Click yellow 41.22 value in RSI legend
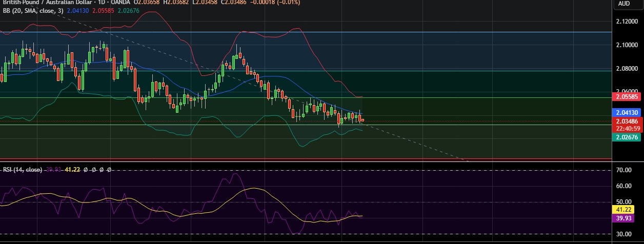This screenshot has width=644, height=244. (x=73, y=169)
